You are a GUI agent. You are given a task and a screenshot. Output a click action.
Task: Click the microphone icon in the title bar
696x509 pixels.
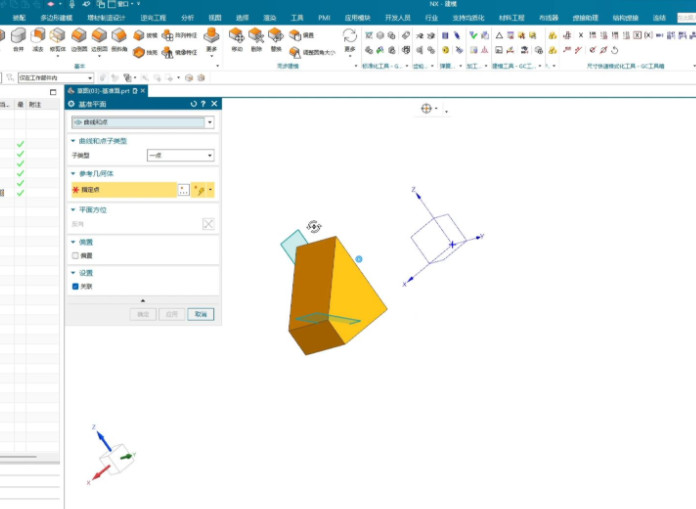(x=72, y=4)
